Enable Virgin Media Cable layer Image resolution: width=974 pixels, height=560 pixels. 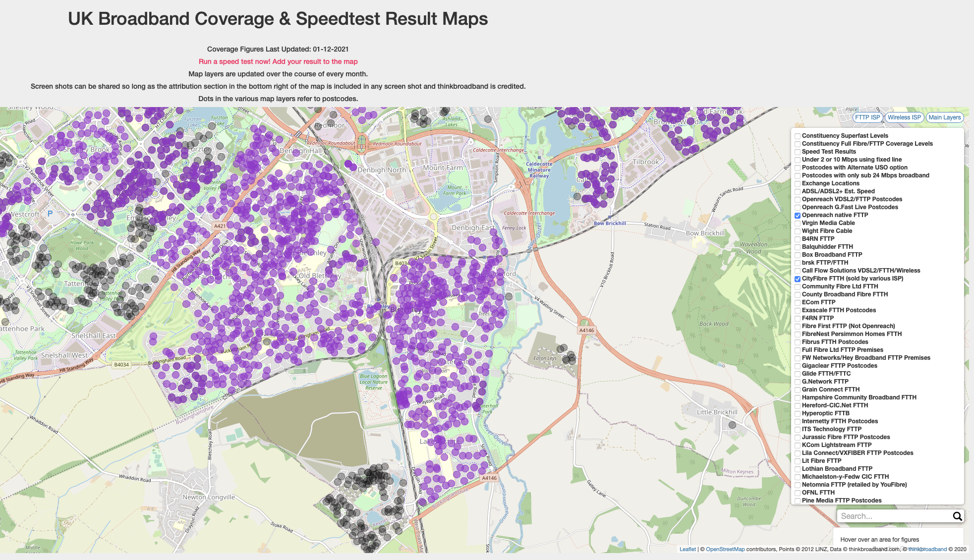pos(798,223)
